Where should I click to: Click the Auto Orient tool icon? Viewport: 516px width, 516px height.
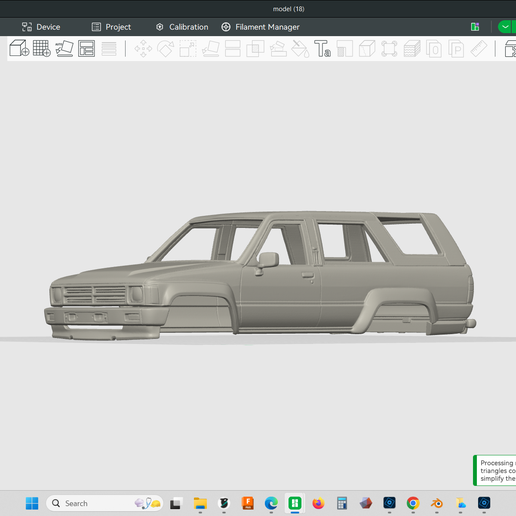coord(64,48)
